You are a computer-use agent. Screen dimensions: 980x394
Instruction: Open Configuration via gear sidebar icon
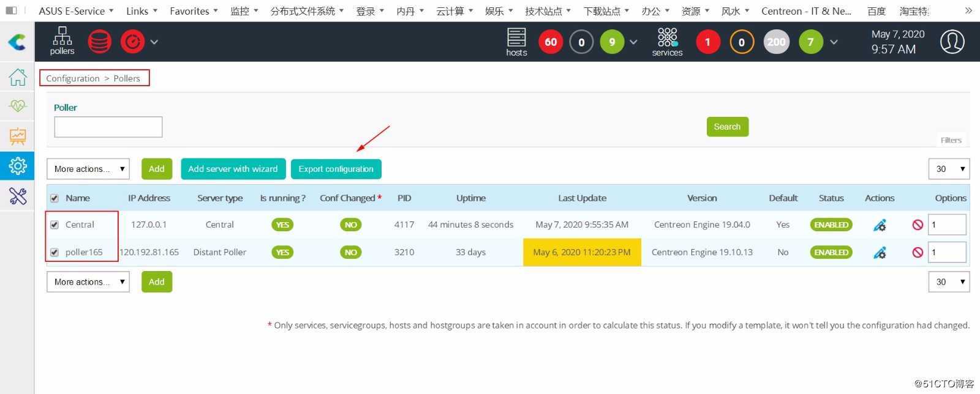point(17,165)
